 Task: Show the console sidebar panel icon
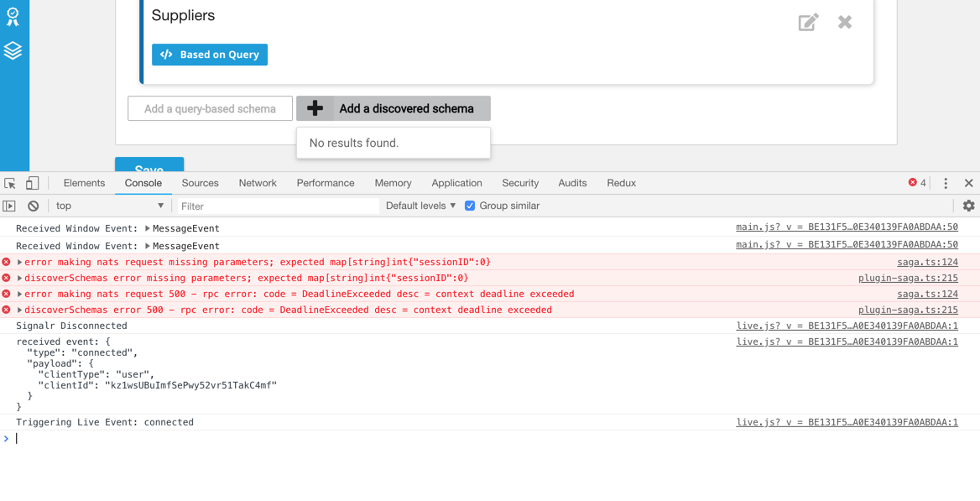click(x=9, y=206)
